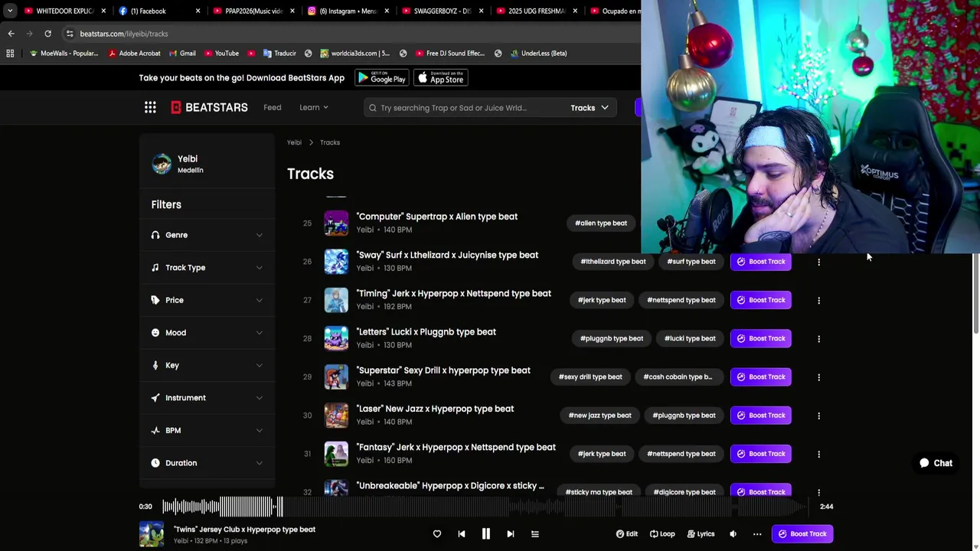Click the #alien type beat tag
The width and height of the screenshot is (980, 551).
(x=601, y=223)
